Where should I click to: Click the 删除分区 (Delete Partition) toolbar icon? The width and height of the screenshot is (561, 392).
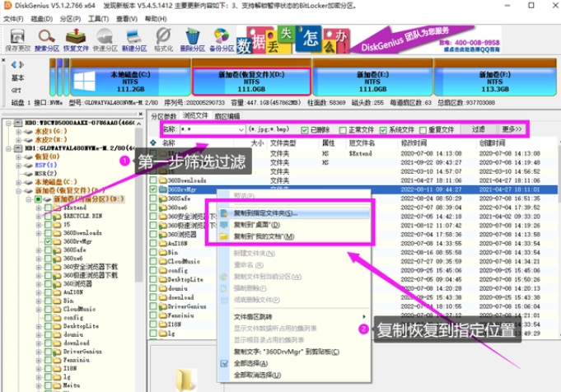pos(192,38)
